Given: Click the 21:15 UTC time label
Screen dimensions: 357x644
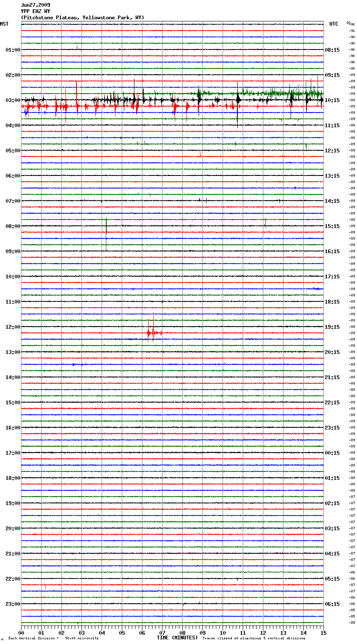Looking at the screenshot, I should (x=332, y=377).
